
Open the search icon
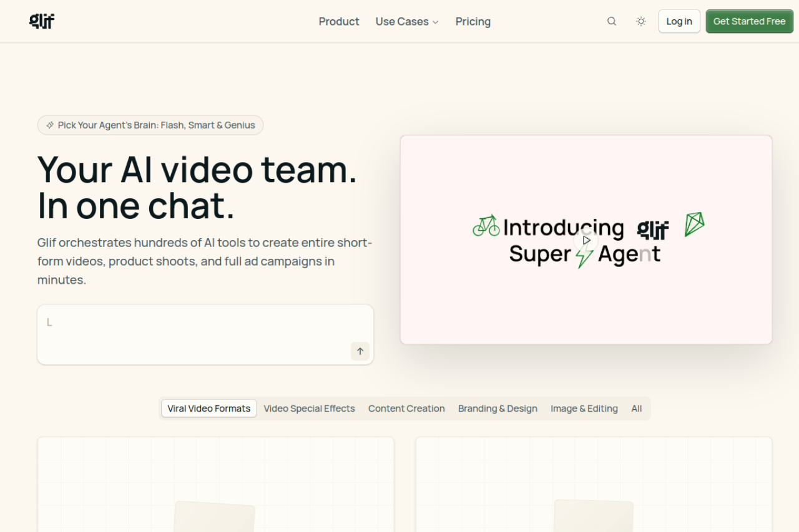pos(612,21)
